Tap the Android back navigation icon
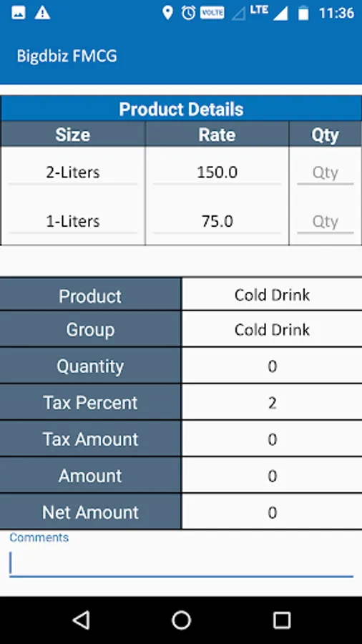Viewport: 362px width, 644px height. click(x=82, y=620)
